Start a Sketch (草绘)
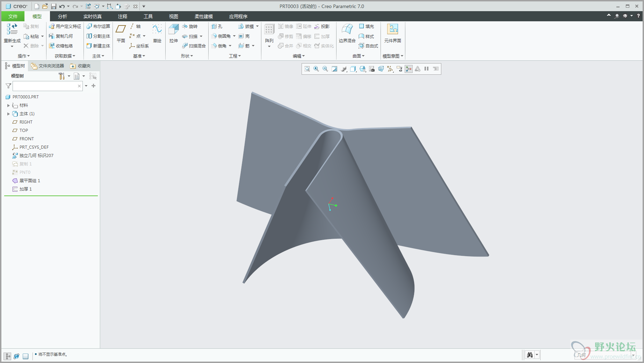 pos(157,34)
